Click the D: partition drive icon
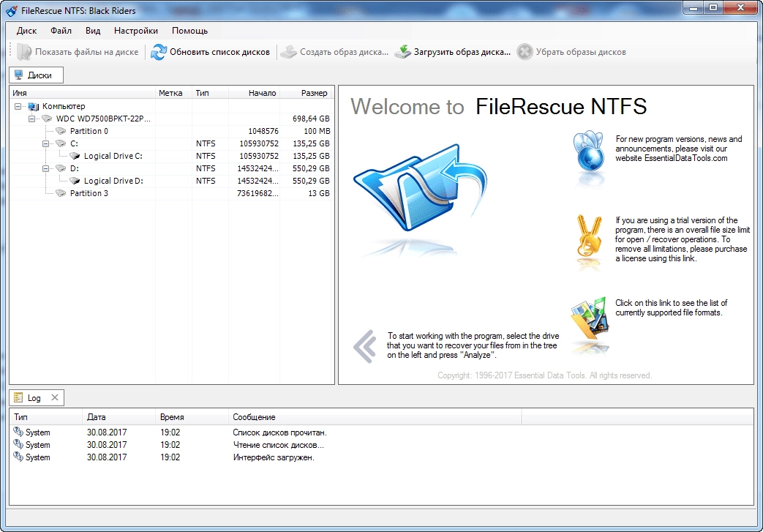The height and width of the screenshot is (532, 763). 61,168
